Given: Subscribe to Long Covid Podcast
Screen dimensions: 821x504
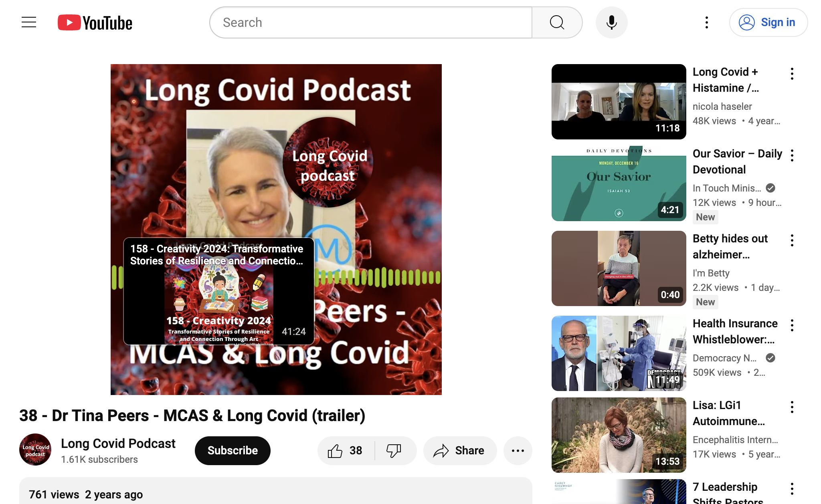Looking at the screenshot, I should click(233, 451).
